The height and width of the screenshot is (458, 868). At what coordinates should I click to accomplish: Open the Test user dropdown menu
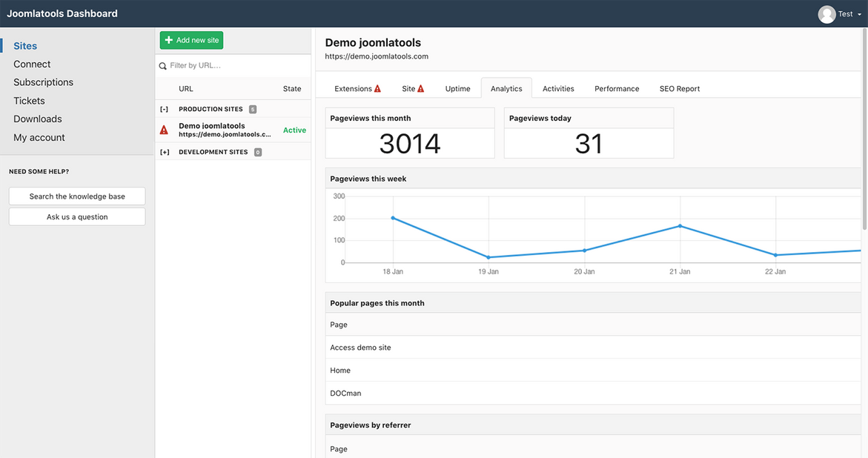pyautogui.click(x=849, y=14)
